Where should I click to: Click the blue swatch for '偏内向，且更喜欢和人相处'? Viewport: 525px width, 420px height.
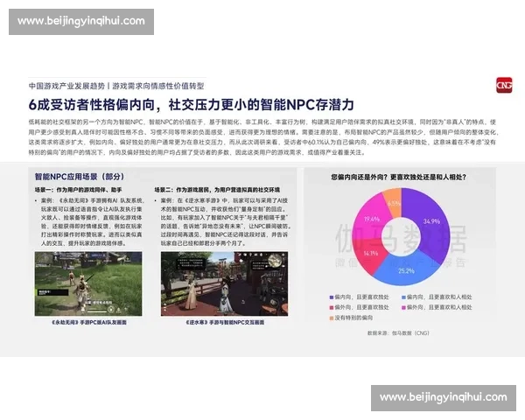point(403,297)
